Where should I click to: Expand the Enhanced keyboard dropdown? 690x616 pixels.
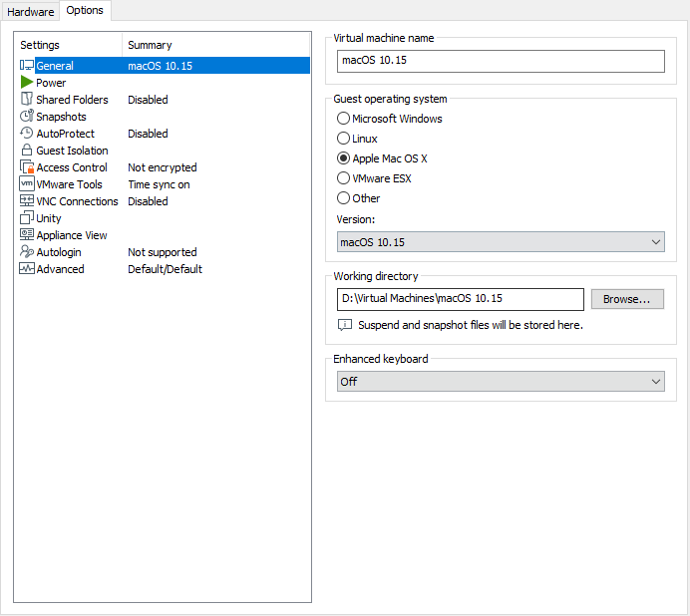pyautogui.click(x=501, y=382)
